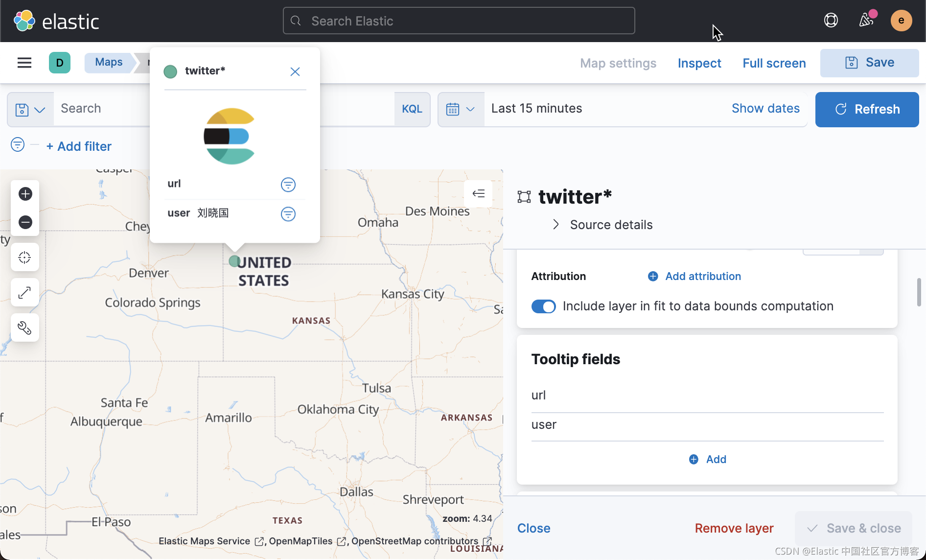
Task: Switch to Full screen mode
Action: point(774,63)
